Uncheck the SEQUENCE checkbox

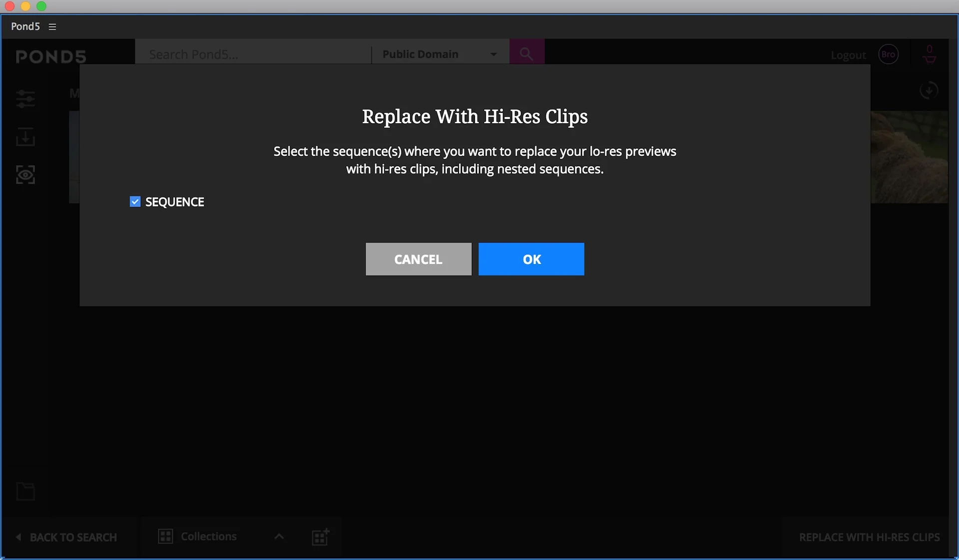[x=135, y=202]
